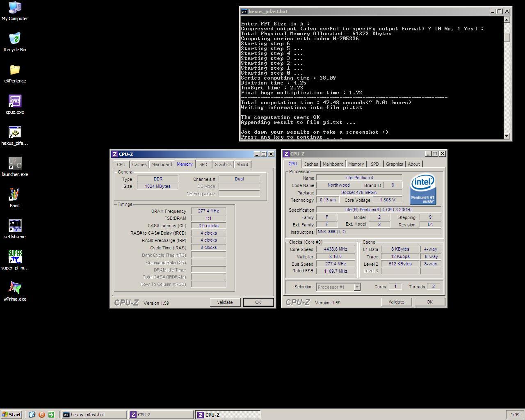This screenshot has width=525, height=420.
Task: Click Cycle Time value 8 clocks
Action: pyautogui.click(x=208, y=248)
